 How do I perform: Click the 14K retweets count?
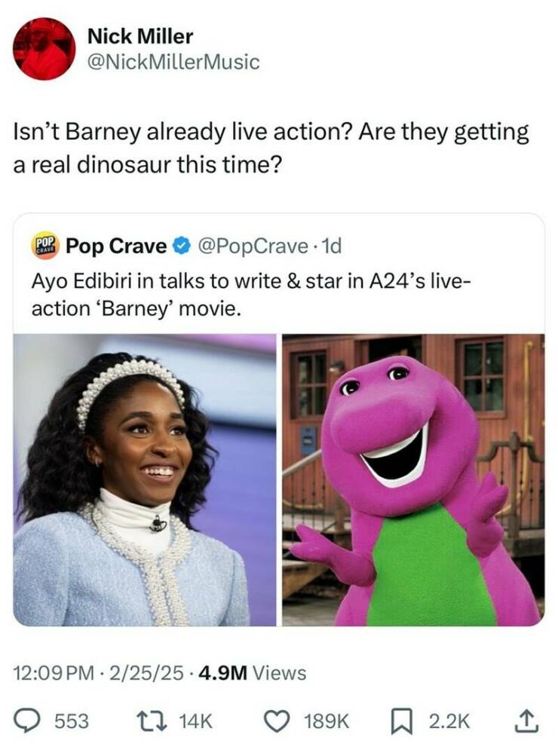point(195,721)
